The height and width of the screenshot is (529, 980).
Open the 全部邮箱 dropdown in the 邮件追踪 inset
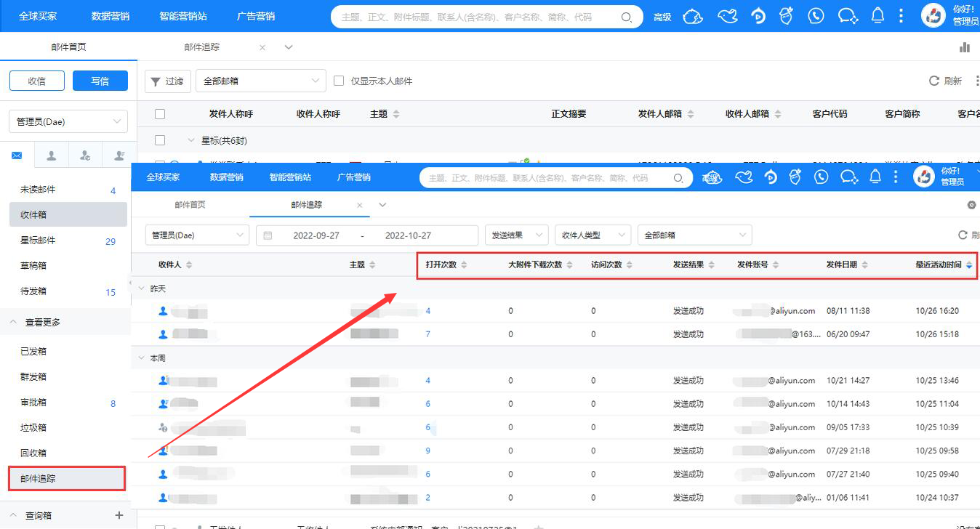[694, 235]
